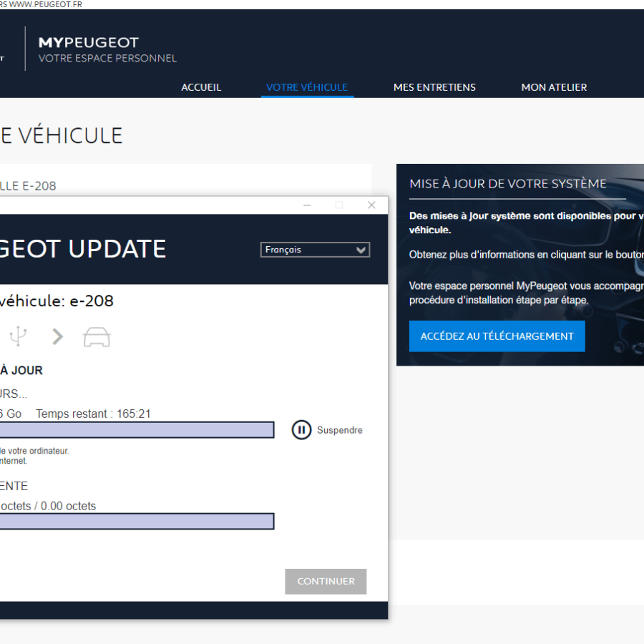The image size is (644, 644).
Task: Click the download progress bar beside Suspendre
Action: coord(136,430)
